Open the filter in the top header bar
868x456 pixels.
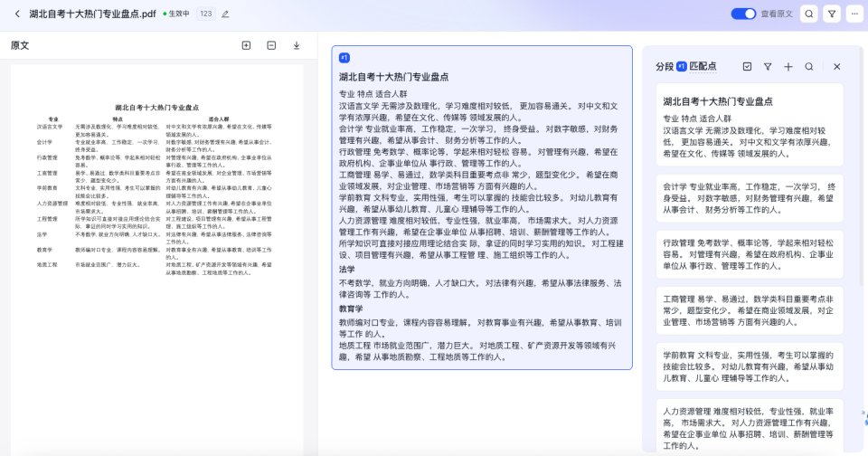coord(832,14)
